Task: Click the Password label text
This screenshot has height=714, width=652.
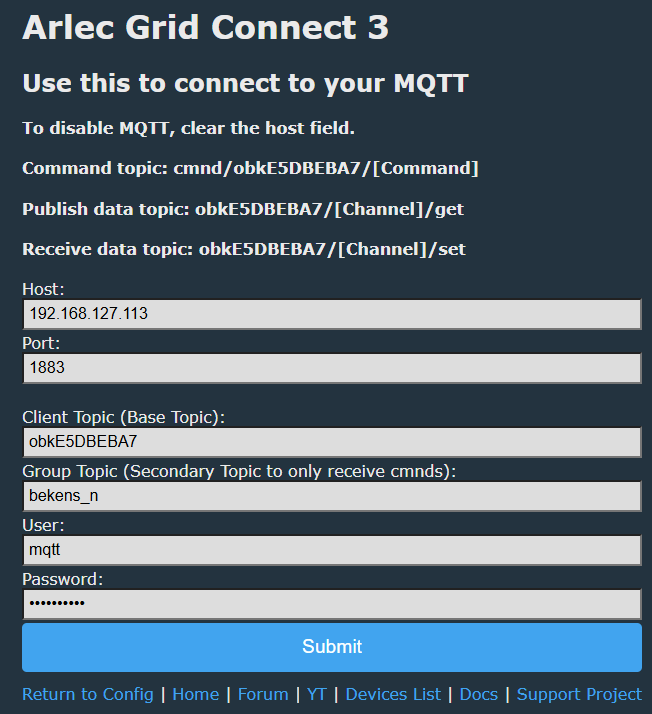Action: pyautogui.click(x=62, y=579)
